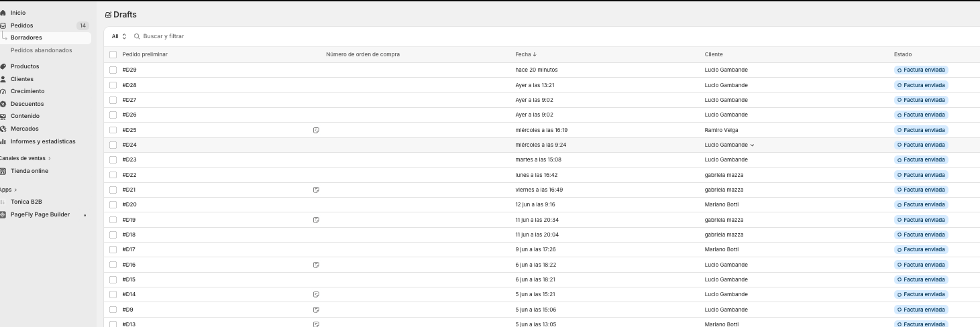The width and height of the screenshot is (980, 327).
Task: Go to Productos in the sidebar
Action: tap(25, 66)
